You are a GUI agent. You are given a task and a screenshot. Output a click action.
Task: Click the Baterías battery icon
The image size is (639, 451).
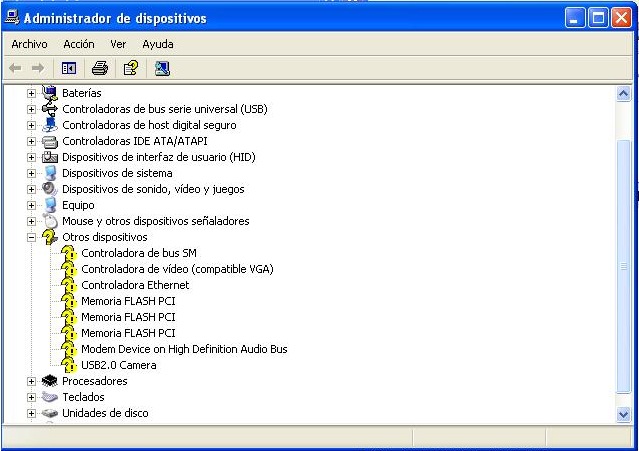(50, 93)
